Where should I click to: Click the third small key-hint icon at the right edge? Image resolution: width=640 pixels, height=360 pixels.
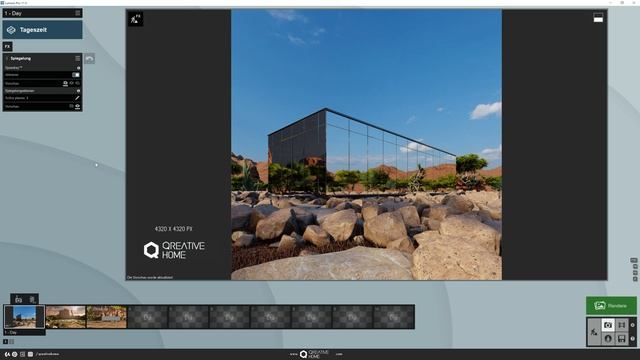click(x=635, y=273)
